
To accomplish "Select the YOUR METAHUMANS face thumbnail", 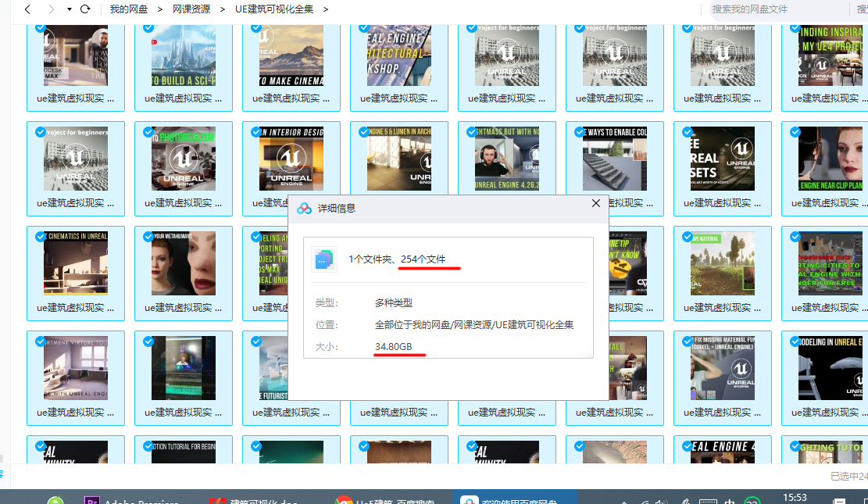I will click(184, 263).
